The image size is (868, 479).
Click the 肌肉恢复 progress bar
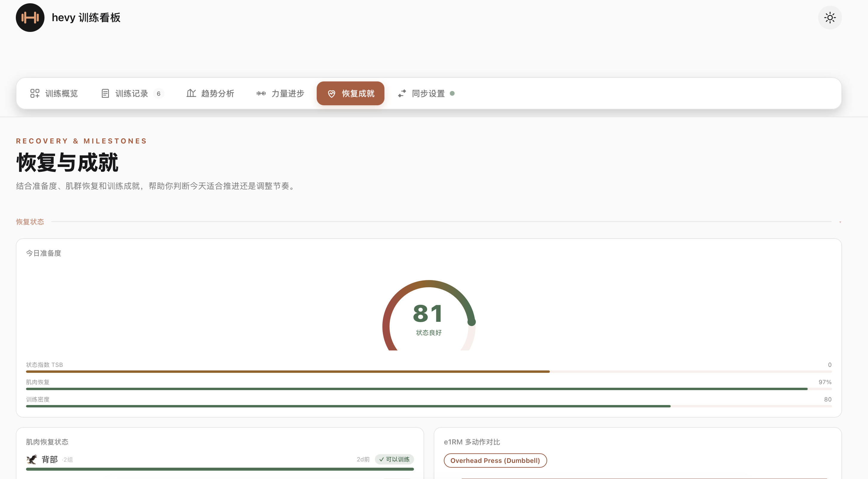tap(429, 389)
